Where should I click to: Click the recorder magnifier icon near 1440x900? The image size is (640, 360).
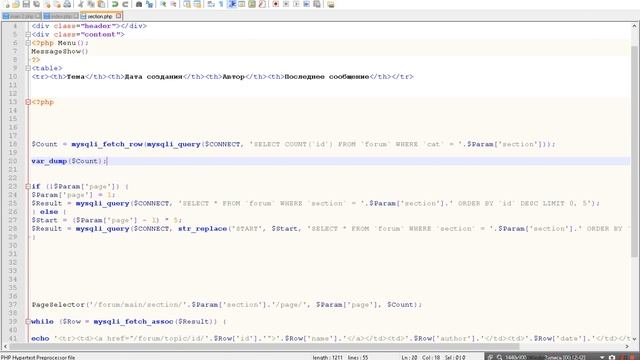[499, 357]
